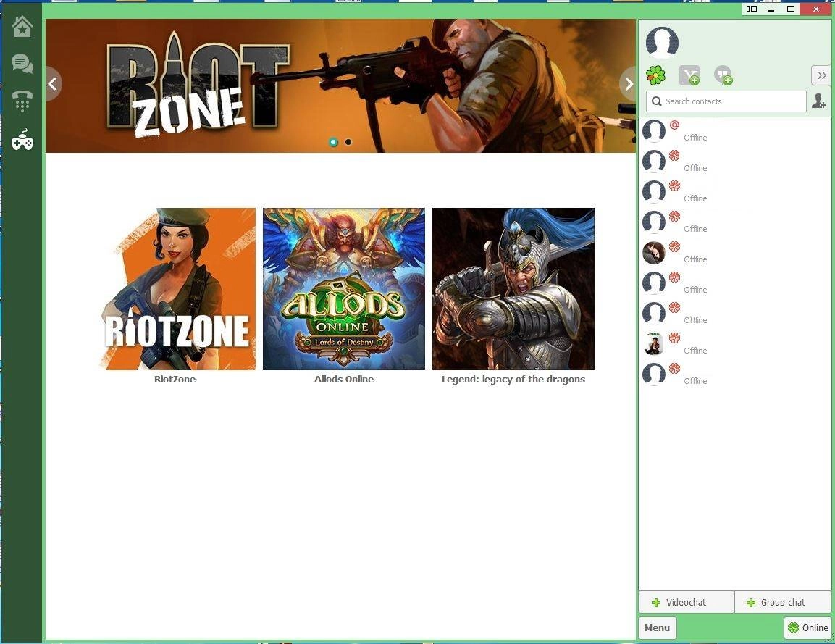Close the ICQ window

pos(816,9)
